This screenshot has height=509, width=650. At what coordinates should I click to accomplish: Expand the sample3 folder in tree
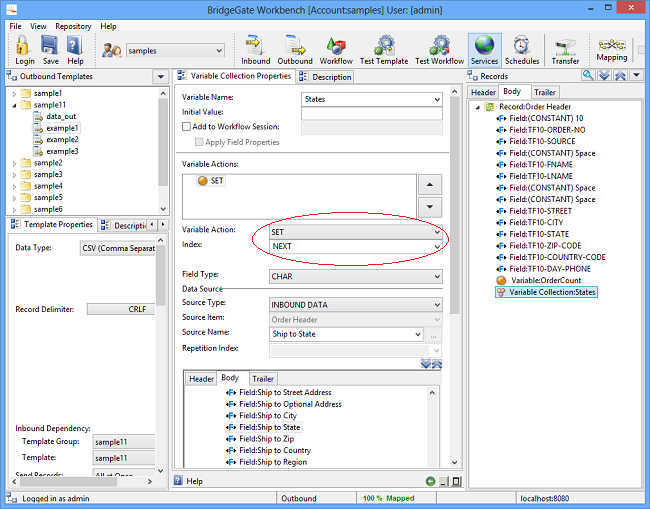click(x=14, y=174)
